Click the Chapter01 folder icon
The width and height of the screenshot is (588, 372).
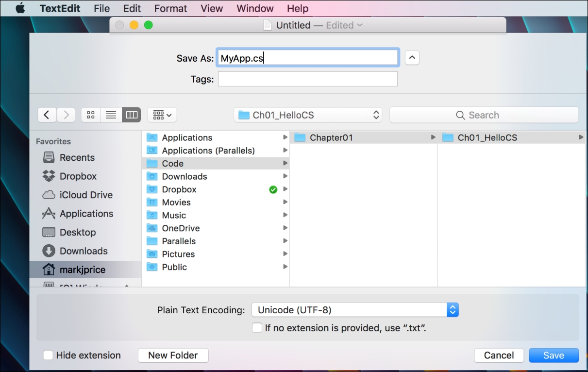[x=301, y=137]
